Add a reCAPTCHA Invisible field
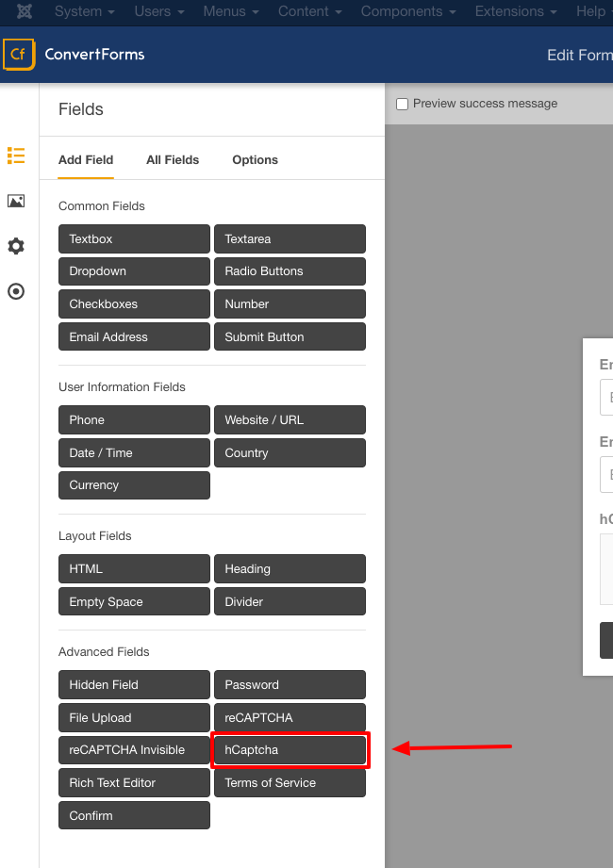The width and height of the screenshot is (613, 868). click(135, 750)
